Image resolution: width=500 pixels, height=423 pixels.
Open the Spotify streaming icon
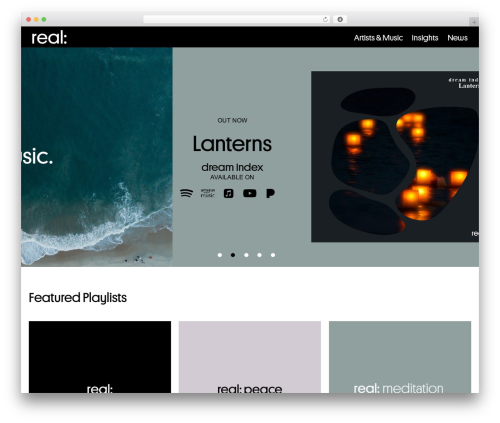pyautogui.click(x=186, y=193)
